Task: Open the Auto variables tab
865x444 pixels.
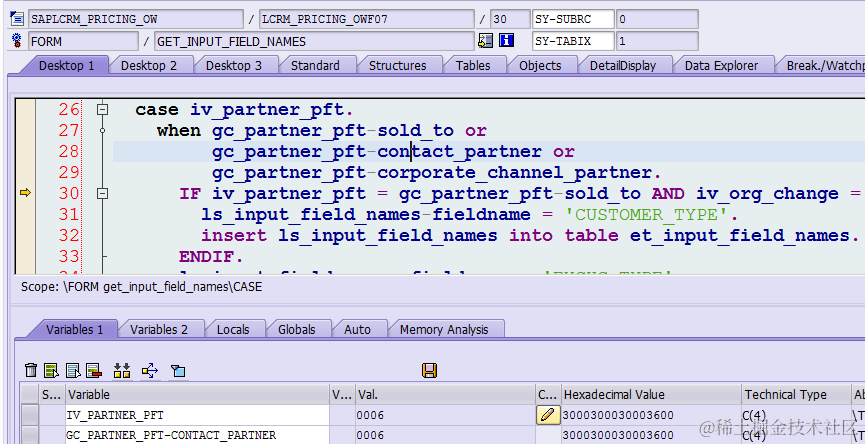Action: (357, 329)
